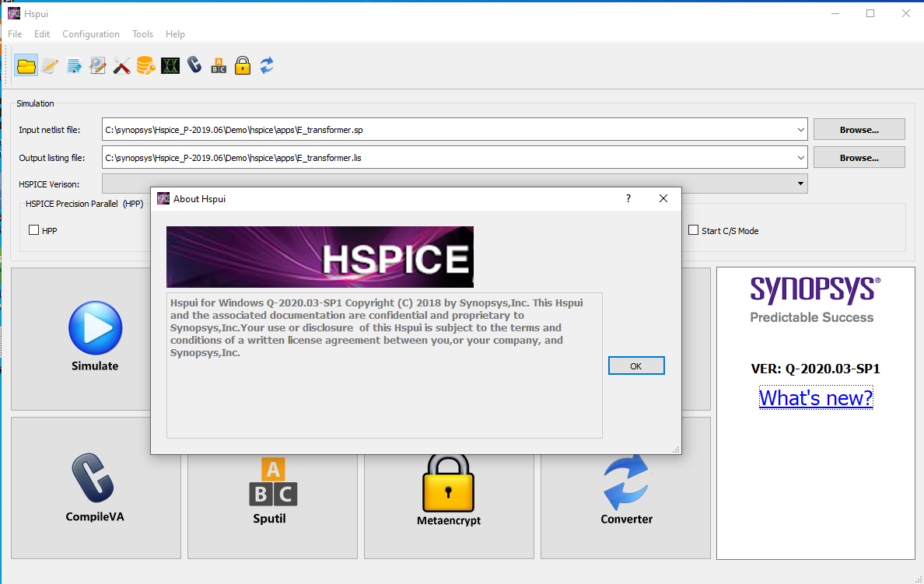Click the pencil-on-paper edit toolbar icon

point(50,65)
